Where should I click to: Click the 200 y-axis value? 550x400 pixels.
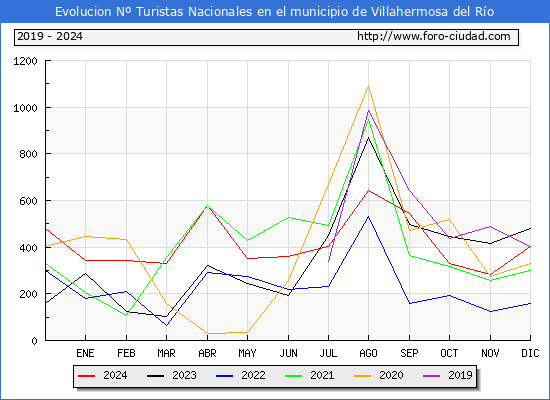point(28,294)
